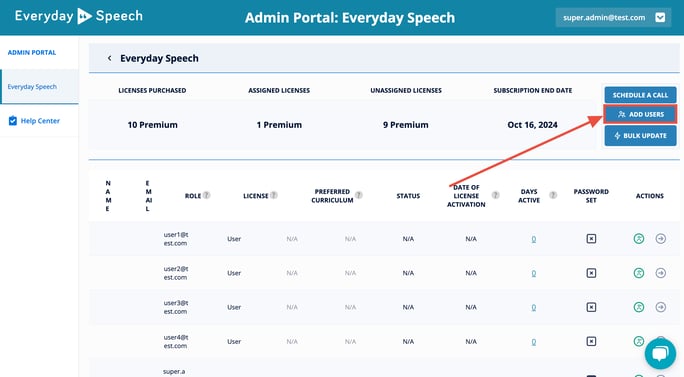684x377 pixels.
Task: Open days active link for user3@test.com
Action: point(534,308)
